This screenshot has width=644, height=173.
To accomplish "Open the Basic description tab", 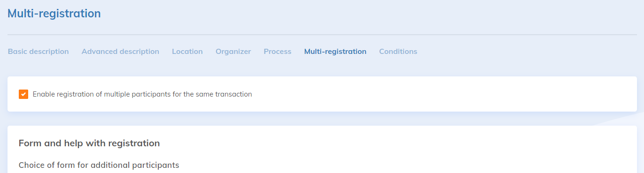I will click(38, 52).
